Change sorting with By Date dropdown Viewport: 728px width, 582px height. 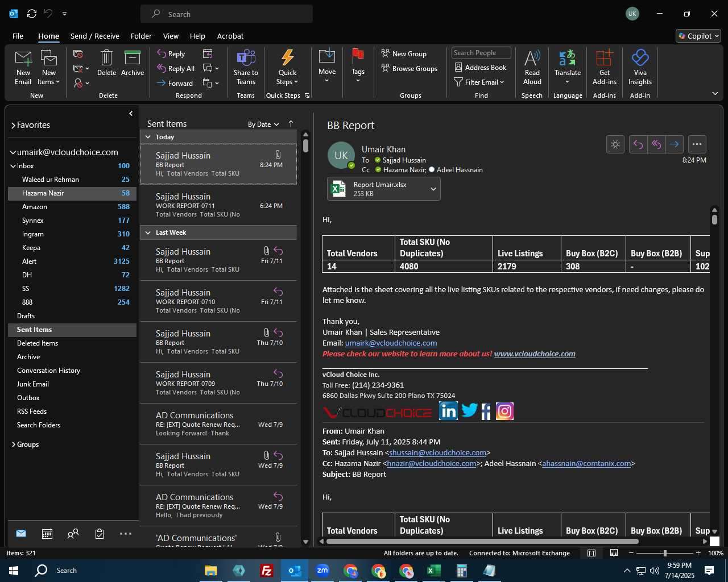coord(263,124)
